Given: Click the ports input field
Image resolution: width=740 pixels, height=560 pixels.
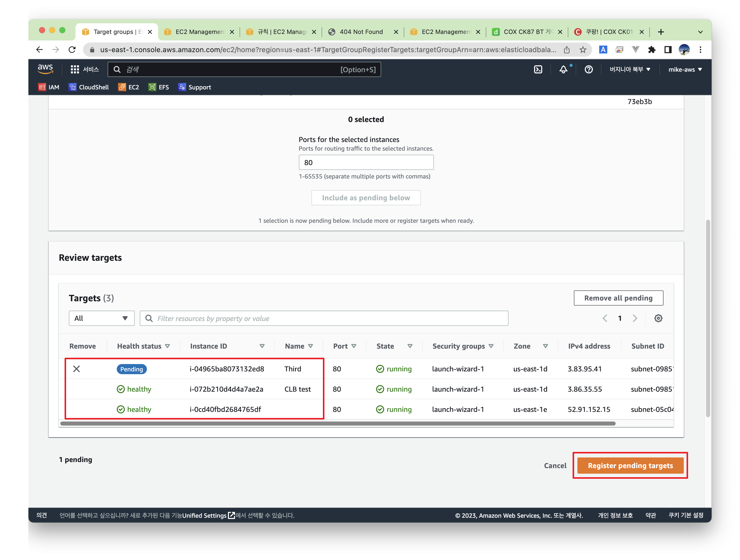Looking at the screenshot, I should click(x=366, y=163).
